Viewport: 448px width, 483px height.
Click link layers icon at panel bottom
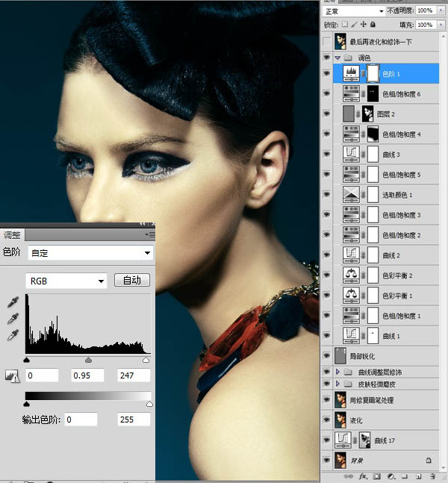point(349,476)
